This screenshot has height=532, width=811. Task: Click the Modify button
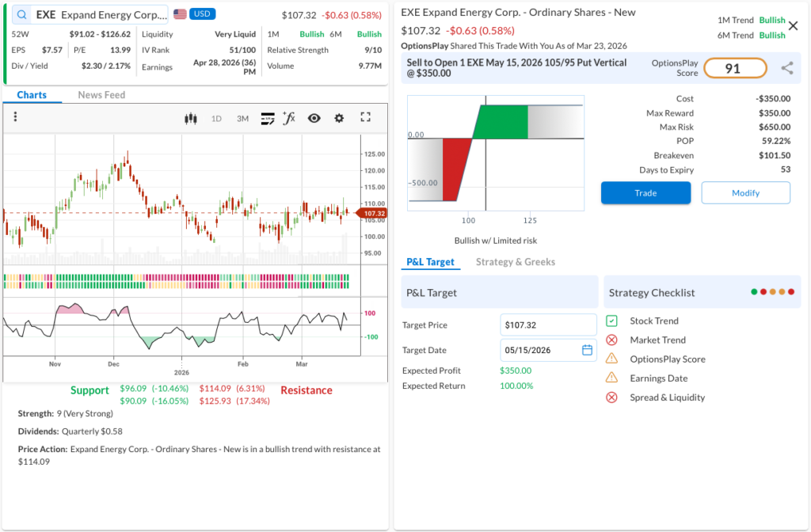point(745,192)
